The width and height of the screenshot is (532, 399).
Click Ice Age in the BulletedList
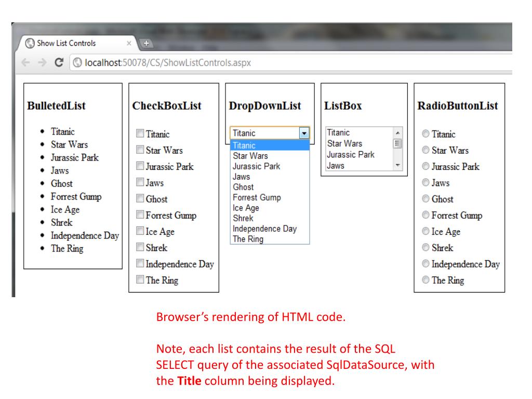(x=65, y=210)
